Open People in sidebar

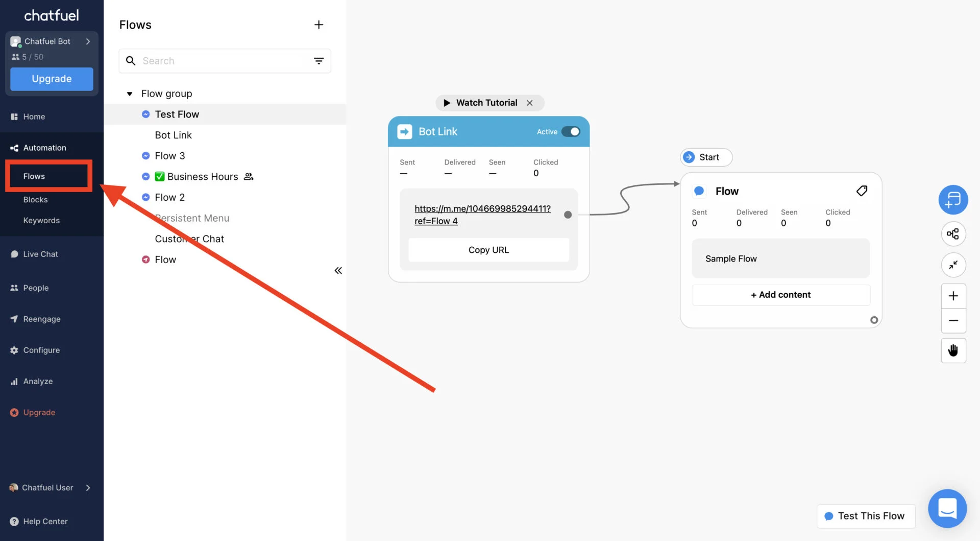36,288
